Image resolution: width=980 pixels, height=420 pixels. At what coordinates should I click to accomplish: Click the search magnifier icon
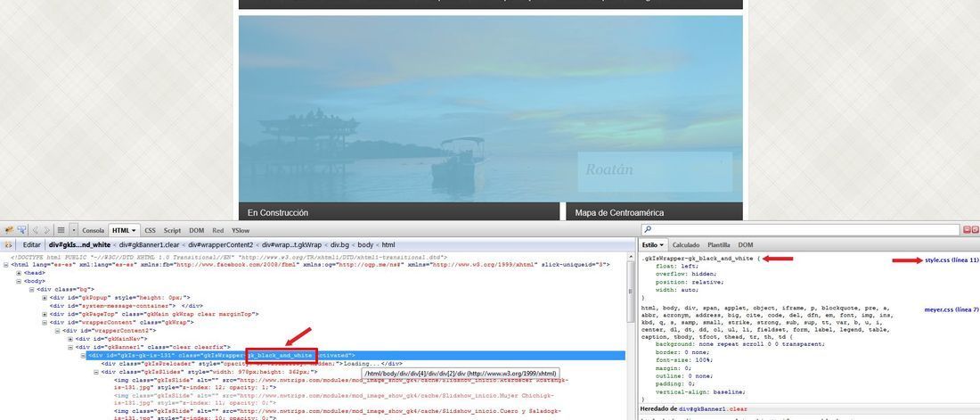point(648,230)
